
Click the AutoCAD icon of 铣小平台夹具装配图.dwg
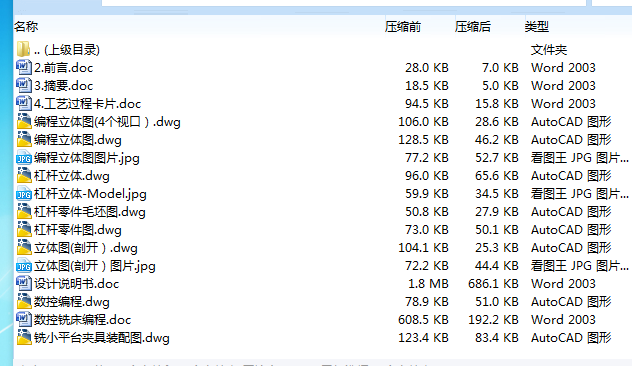[x=23, y=337]
